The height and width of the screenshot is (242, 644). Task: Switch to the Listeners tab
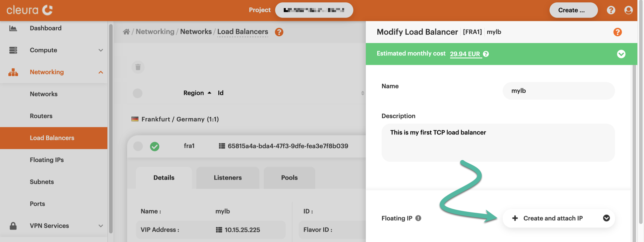tap(227, 178)
